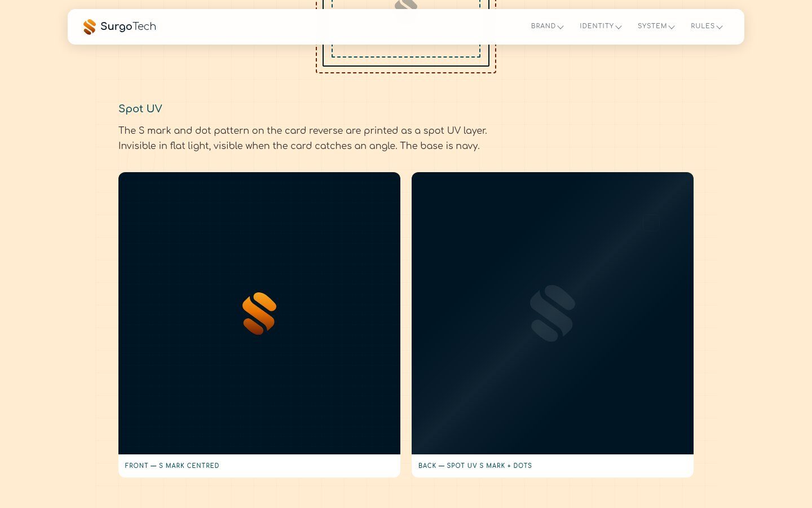
Task: Select the back card spot UV preview
Action: pyautogui.click(x=553, y=313)
